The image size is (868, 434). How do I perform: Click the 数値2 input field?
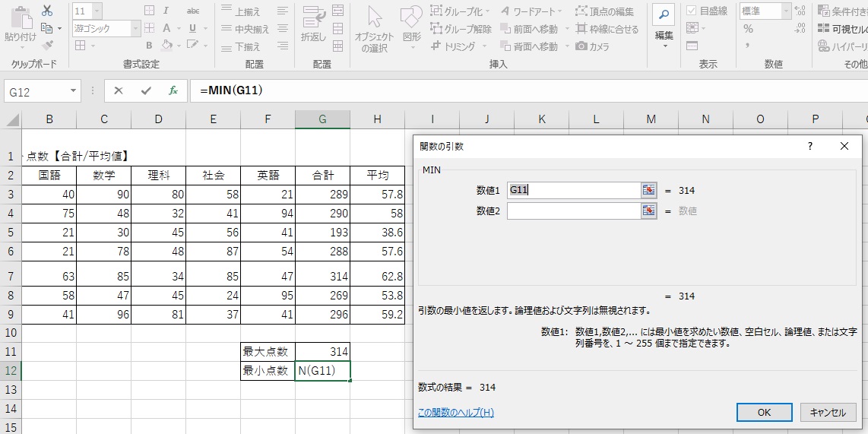(x=574, y=211)
